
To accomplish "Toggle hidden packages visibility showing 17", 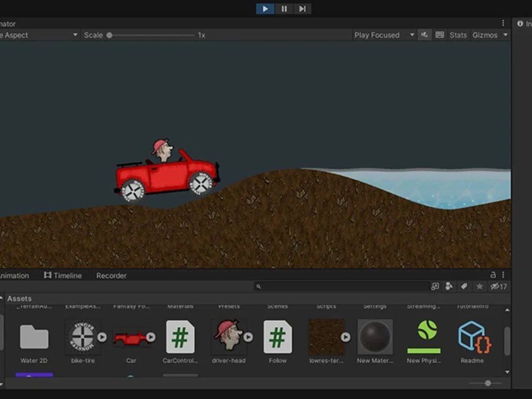I will coord(498,287).
